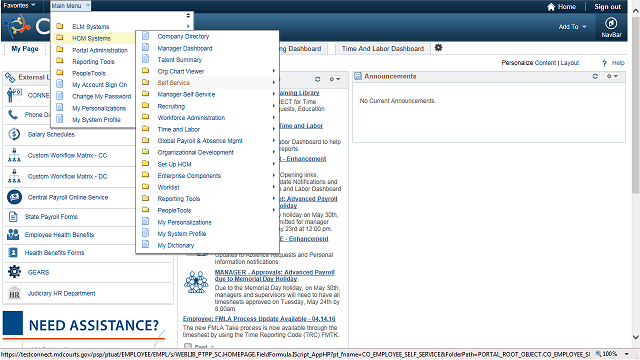Screen dimensions: 640x360
Task: Click the Home house icon
Action: coord(551,7)
